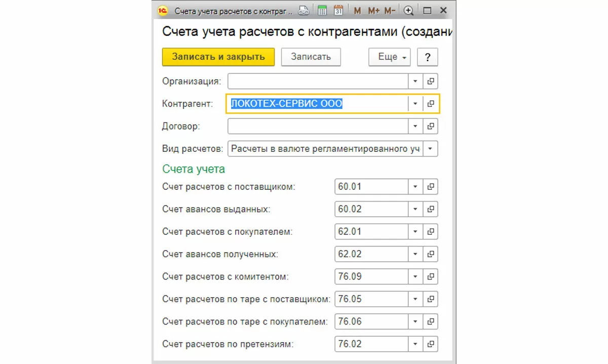The image size is (608, 364).
Task: Click the Счет авансов полученных field 62.02
Action: click(x=371, y=254)
